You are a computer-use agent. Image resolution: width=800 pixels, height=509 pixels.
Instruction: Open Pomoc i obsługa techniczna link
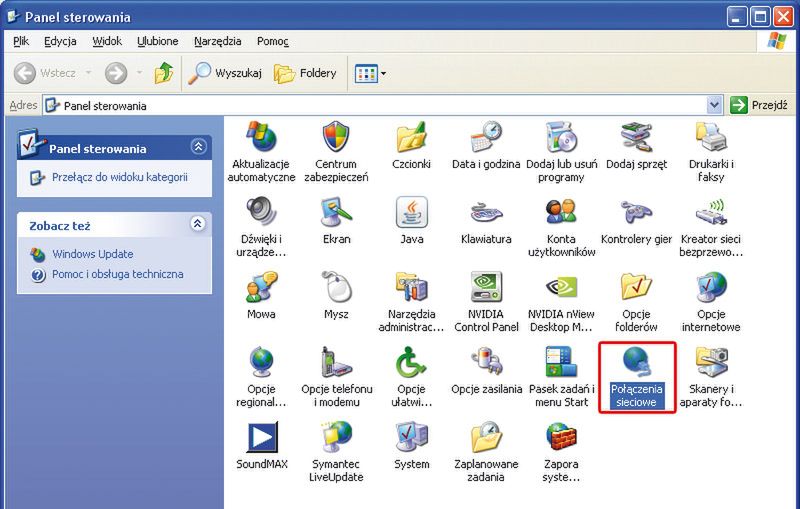coord(117,274)
